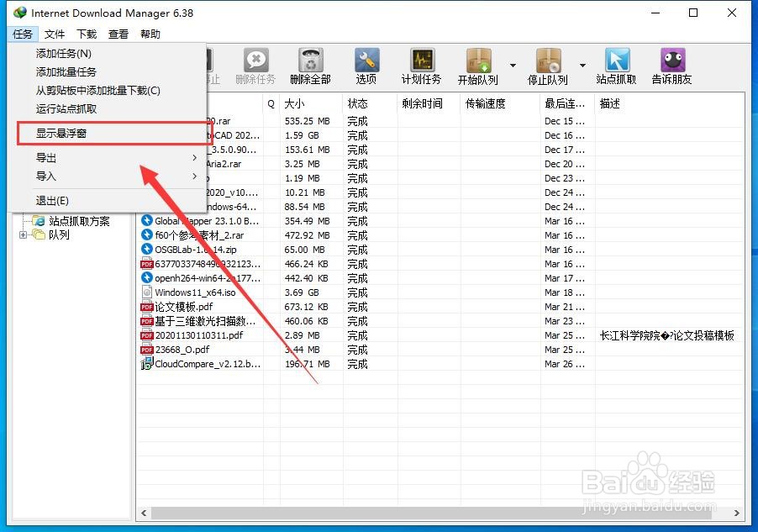
Task: Sort by 剩余时间 column header
Action: pyautogui.click(x=429, y=103)
